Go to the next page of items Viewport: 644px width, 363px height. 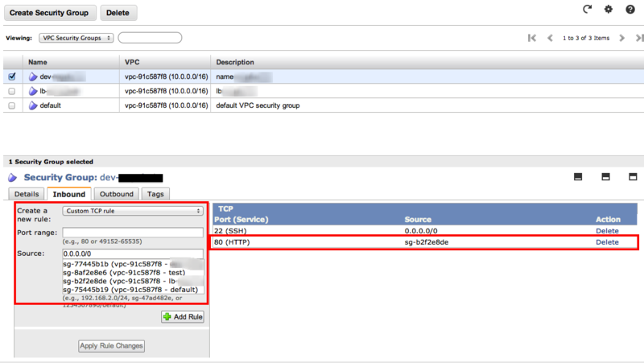coord(621,38)
